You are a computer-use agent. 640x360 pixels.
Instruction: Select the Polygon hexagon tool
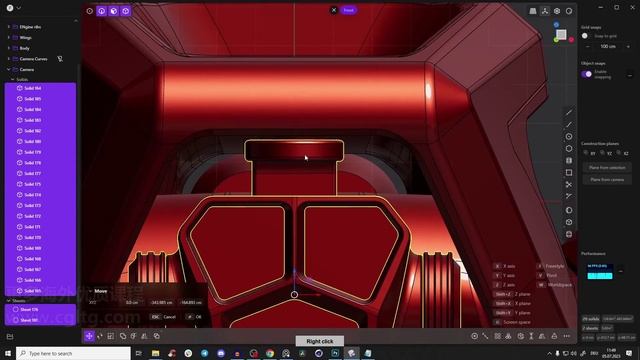coord(569,149)
